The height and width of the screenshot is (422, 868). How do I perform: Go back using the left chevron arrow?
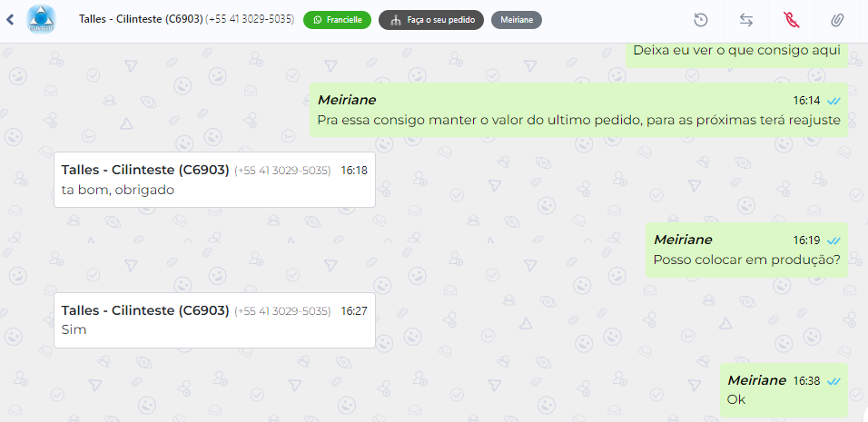[x=9, y=20]
